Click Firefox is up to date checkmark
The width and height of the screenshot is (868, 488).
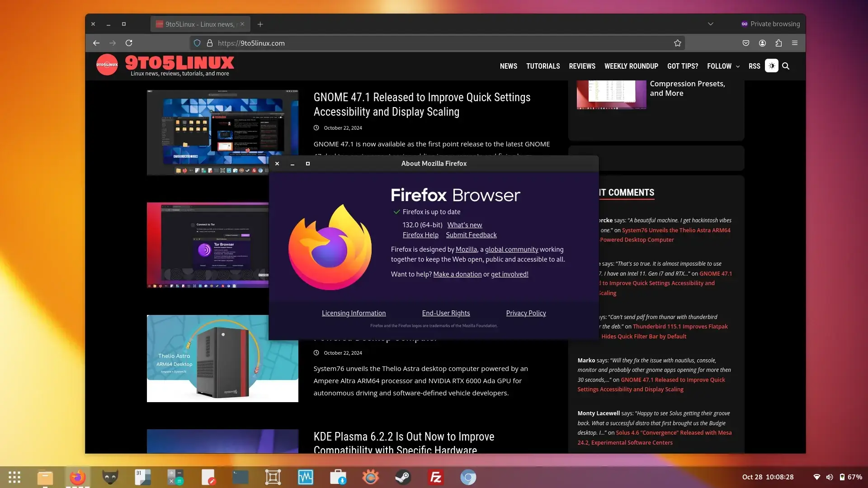point(396,211)
